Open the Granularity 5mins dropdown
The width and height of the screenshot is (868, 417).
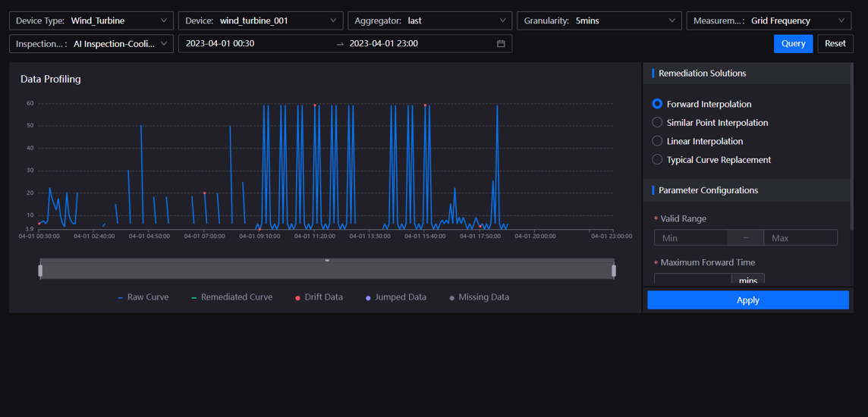coord(599,20)
